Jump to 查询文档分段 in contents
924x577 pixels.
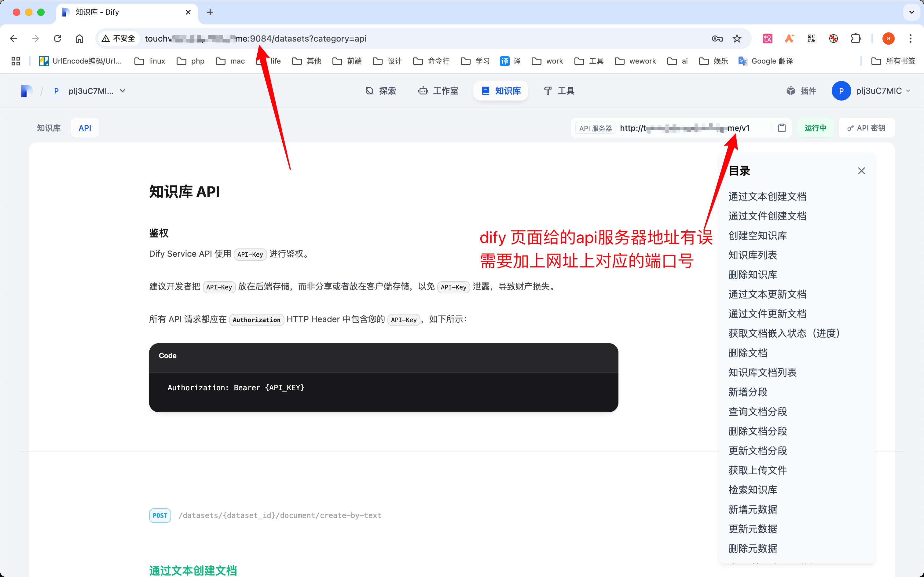click(757, 411)
